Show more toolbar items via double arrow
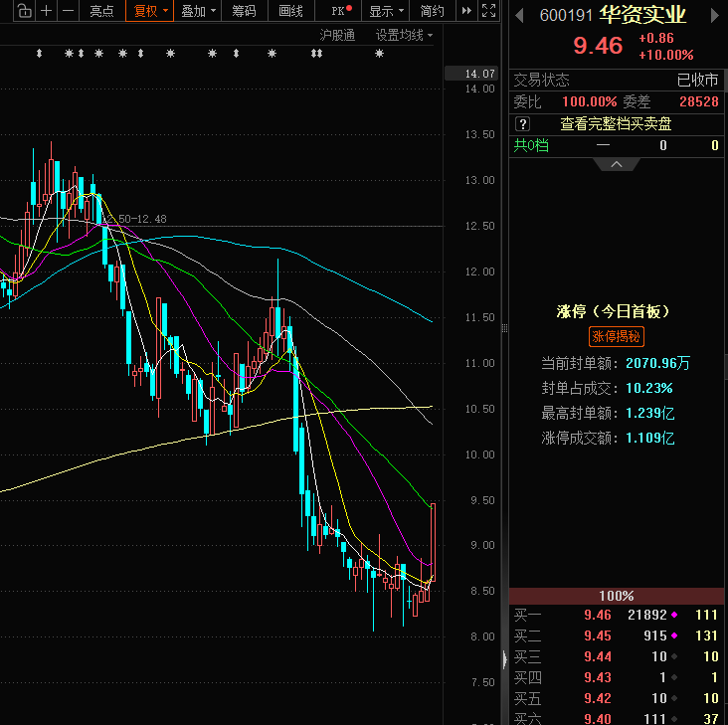The width and height of the screenshot is (728, 725). (x=466, y=10)
